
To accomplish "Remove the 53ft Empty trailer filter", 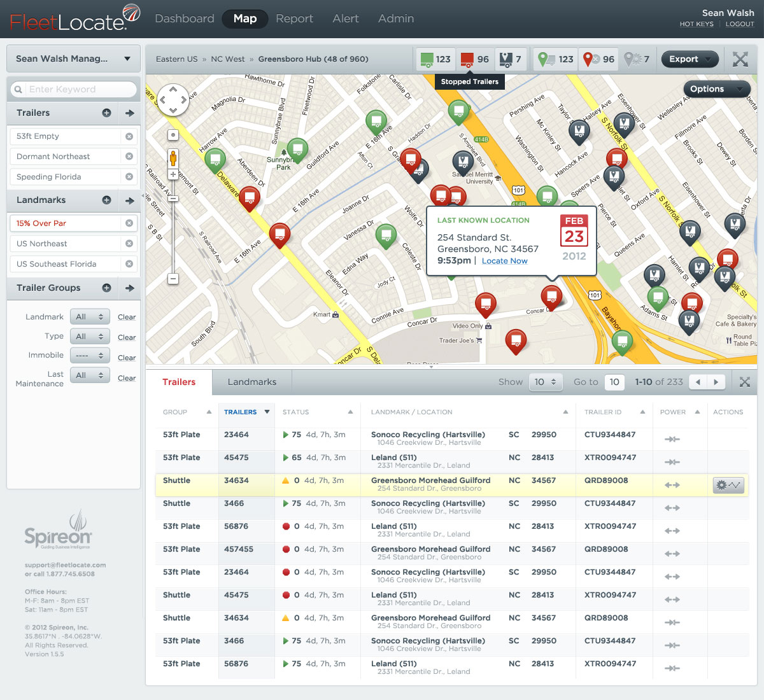I will [129, 136].
